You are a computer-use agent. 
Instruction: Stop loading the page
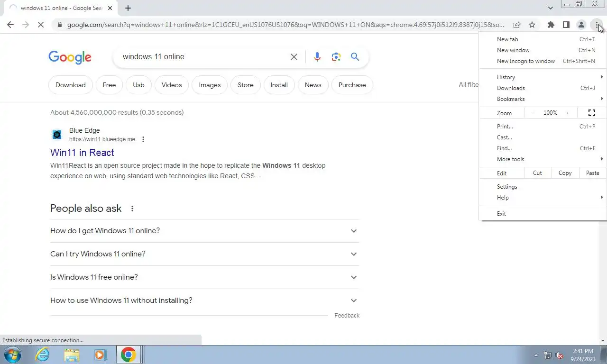(41, 25)
